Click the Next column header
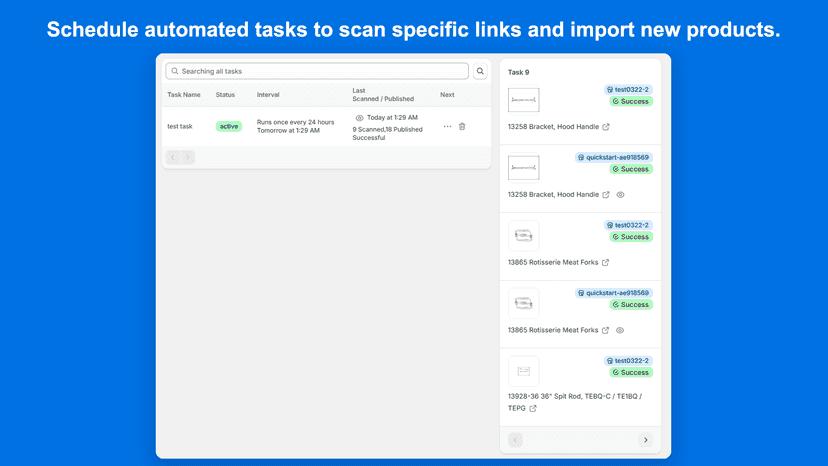The height and width of the screenshot is (466, 828). (x=447, y=95)
